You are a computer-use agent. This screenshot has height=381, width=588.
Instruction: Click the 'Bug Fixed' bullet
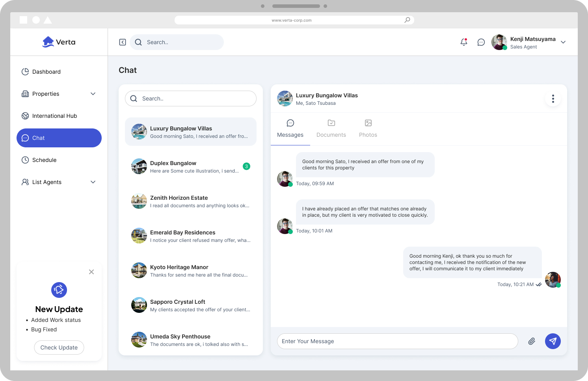click(44, 329)
